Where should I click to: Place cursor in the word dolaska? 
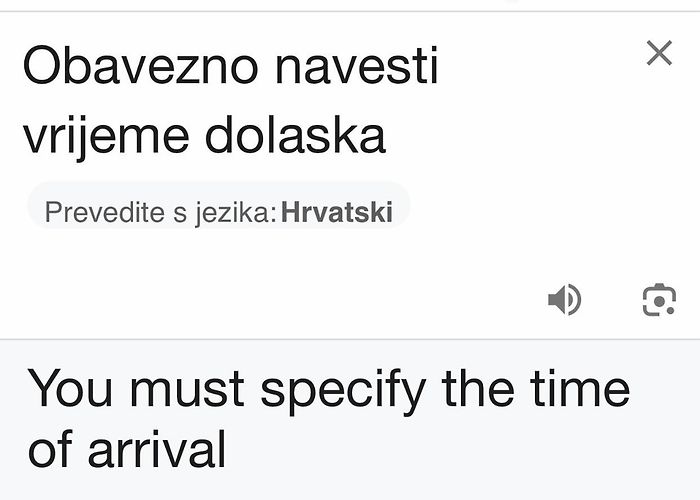295,134
